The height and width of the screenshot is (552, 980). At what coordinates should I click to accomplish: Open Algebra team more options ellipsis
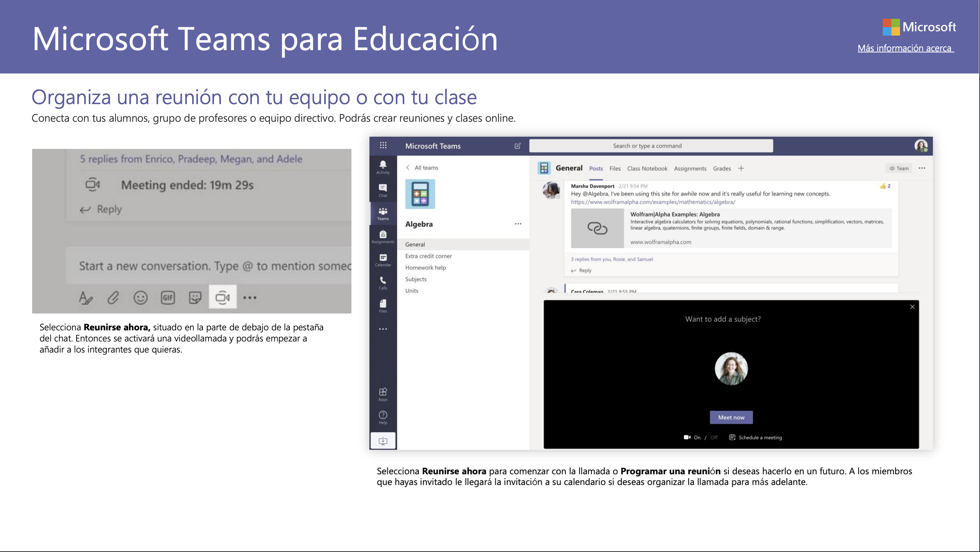(x=518, y=224)
